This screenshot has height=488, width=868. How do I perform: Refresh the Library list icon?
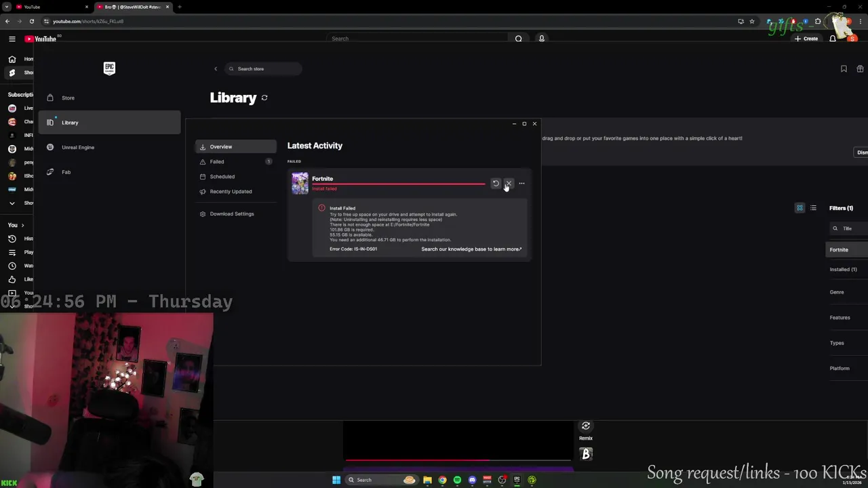click(x=264, y=98)
